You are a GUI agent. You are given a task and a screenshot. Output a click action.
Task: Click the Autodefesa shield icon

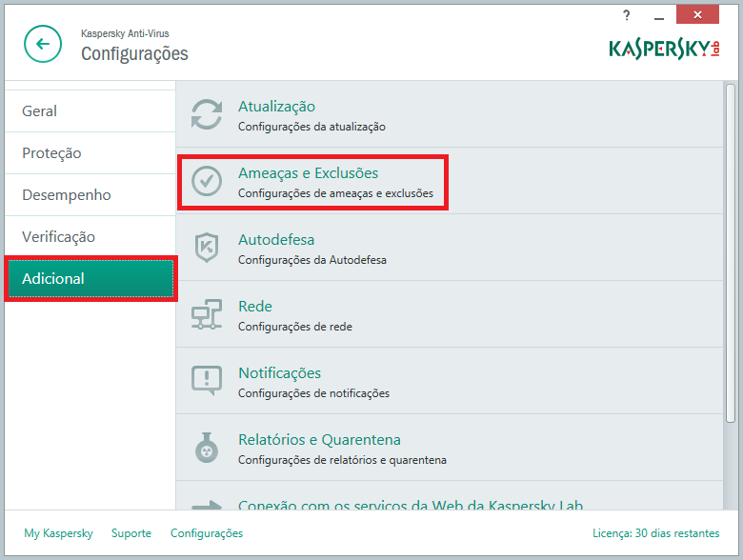click(207, 248)
